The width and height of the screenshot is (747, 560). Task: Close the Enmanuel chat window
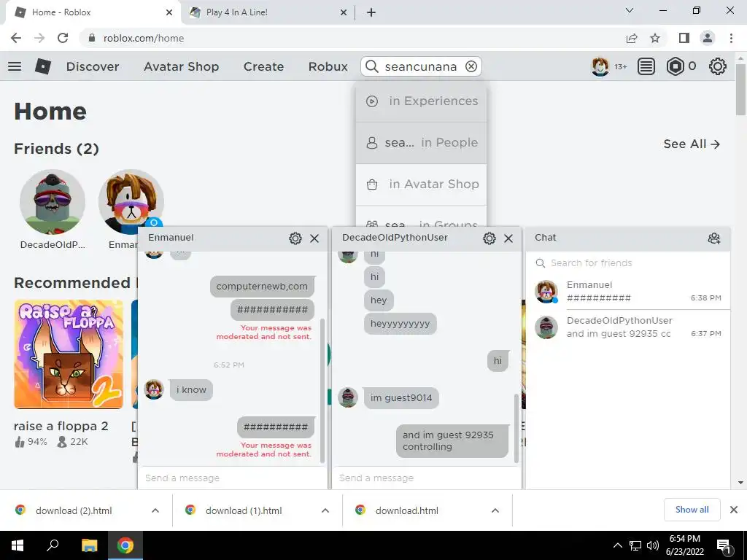pyautogui.click(x=314, y=238)
